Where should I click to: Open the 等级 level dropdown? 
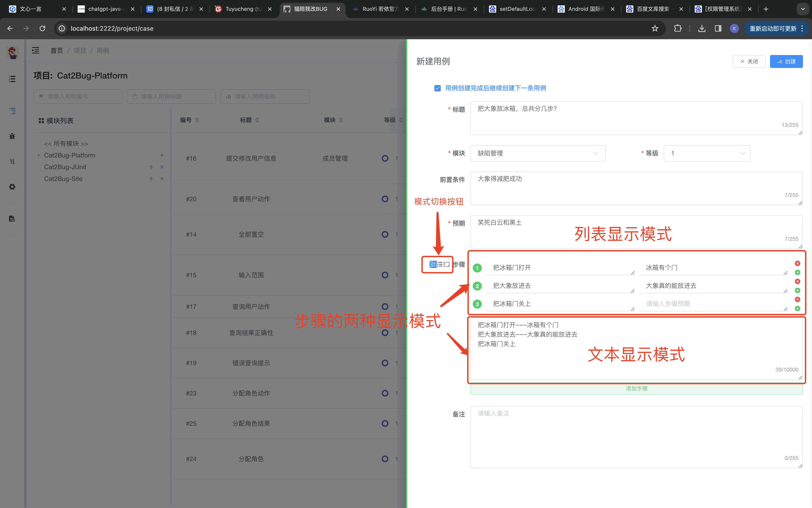[x=707, y=153]
